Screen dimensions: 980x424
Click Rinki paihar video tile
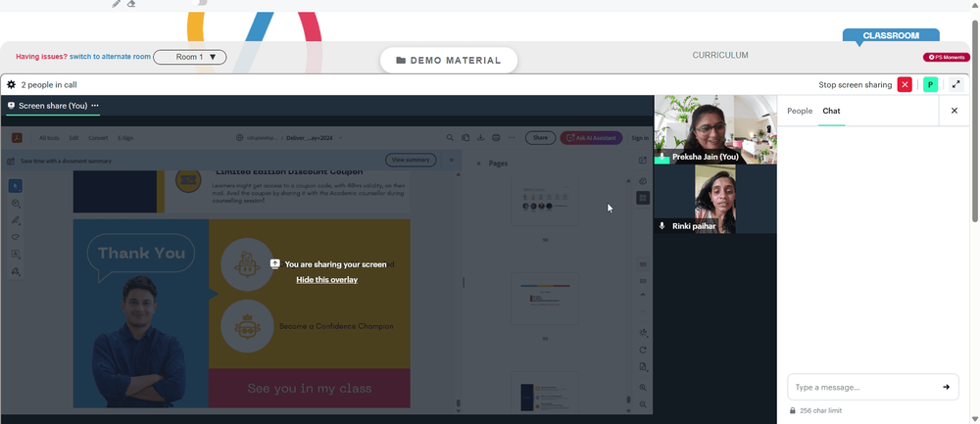coord(715,199)
